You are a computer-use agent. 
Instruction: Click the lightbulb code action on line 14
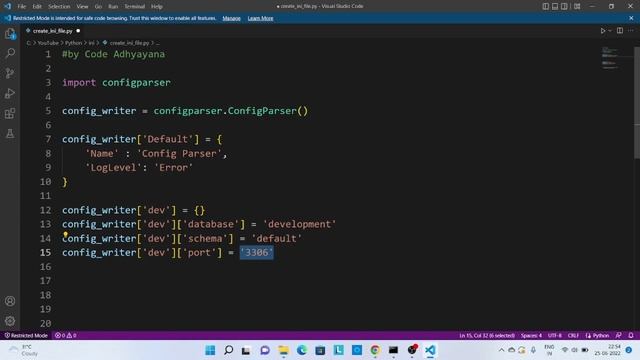(65, 235)
